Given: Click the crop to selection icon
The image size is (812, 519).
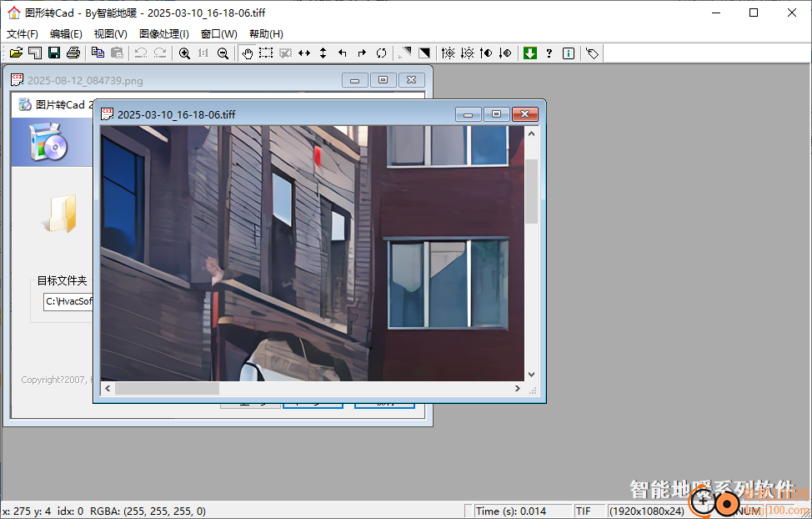Looking at the screenshot, I should [x=285, y=53].
